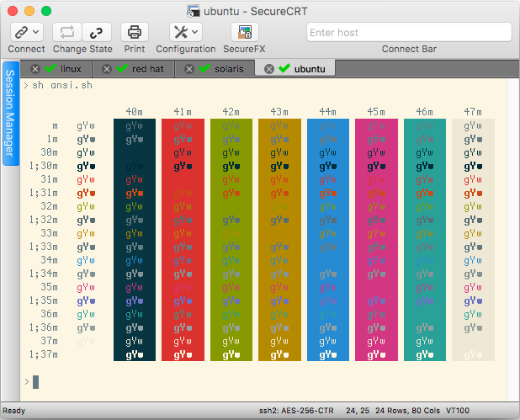Click the green connected checkmark on solaris tab

tap(204, 68)
